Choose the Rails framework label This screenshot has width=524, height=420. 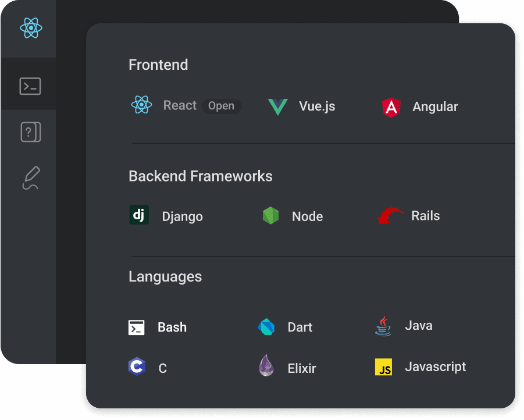(x=426, y=216)
